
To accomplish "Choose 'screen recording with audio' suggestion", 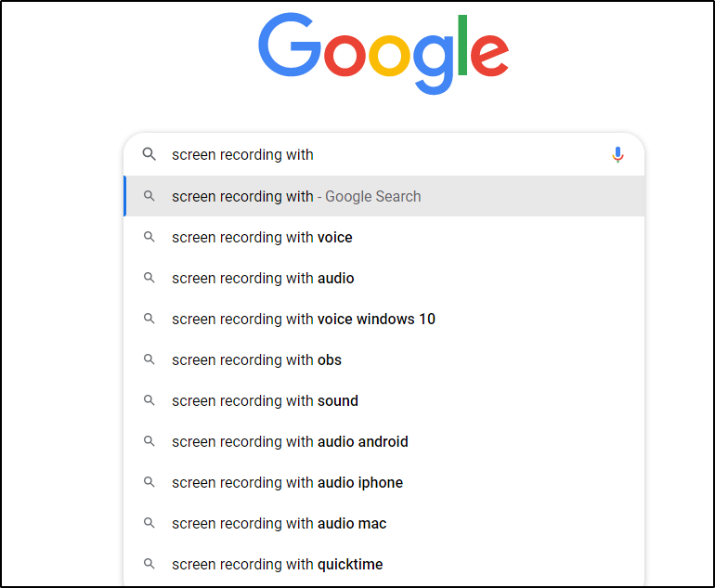I will (263, 278).
